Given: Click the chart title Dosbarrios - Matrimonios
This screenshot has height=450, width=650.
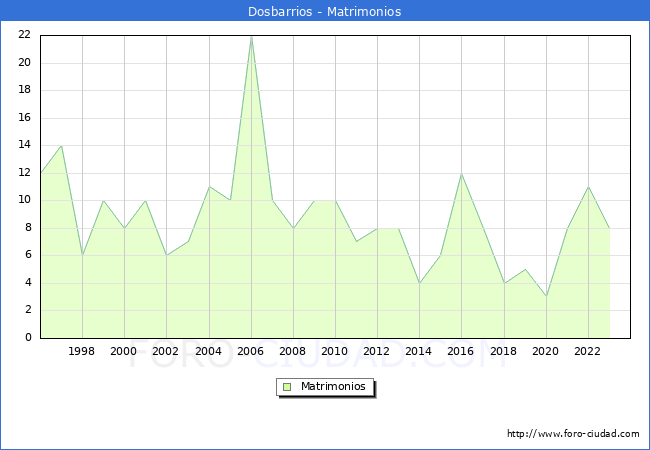Looking at the screenshot, I should [x=325, y=11].
